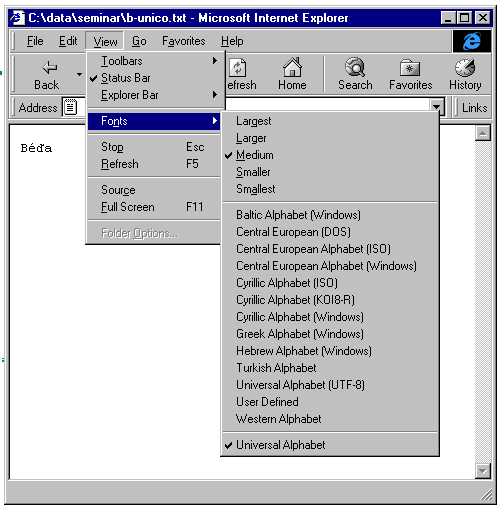Select Baltic Alphabet (Windows) encoding
The height and width of the screenshot is (508, 503).
point(330,215)
